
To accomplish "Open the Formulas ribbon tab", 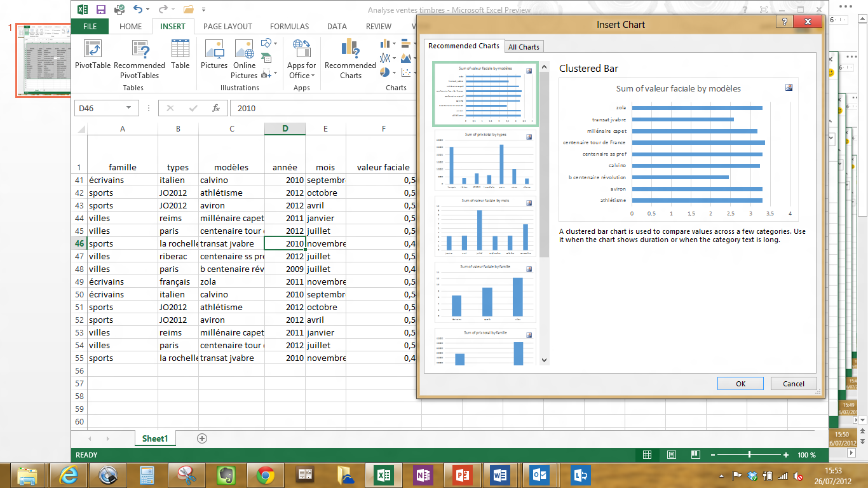I will click(289, 27).
